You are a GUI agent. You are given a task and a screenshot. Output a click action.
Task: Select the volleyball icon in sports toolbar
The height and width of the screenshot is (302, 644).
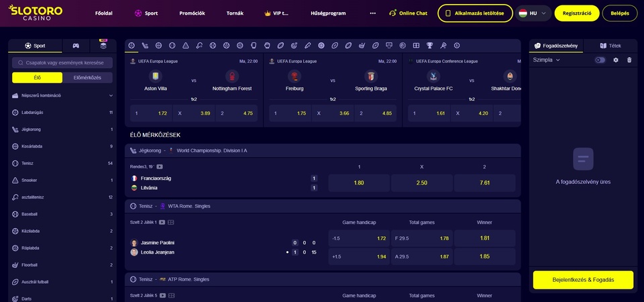coord(240,46)
